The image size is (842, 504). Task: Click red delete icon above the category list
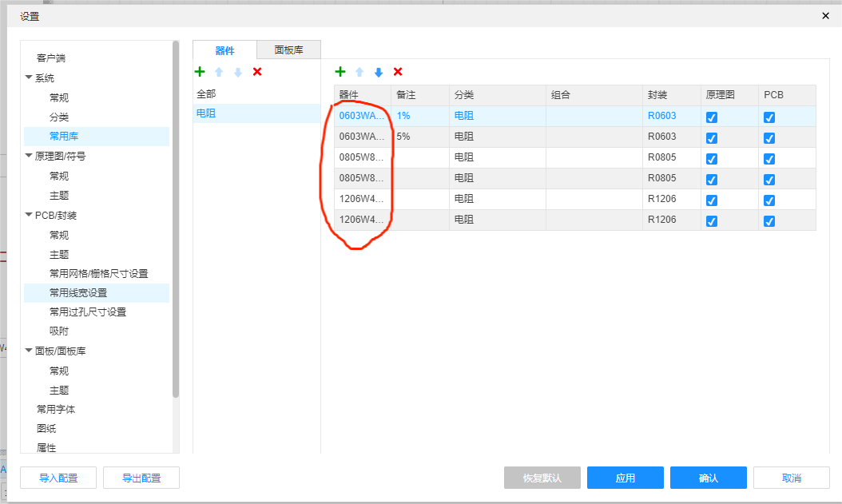[257, 72]
